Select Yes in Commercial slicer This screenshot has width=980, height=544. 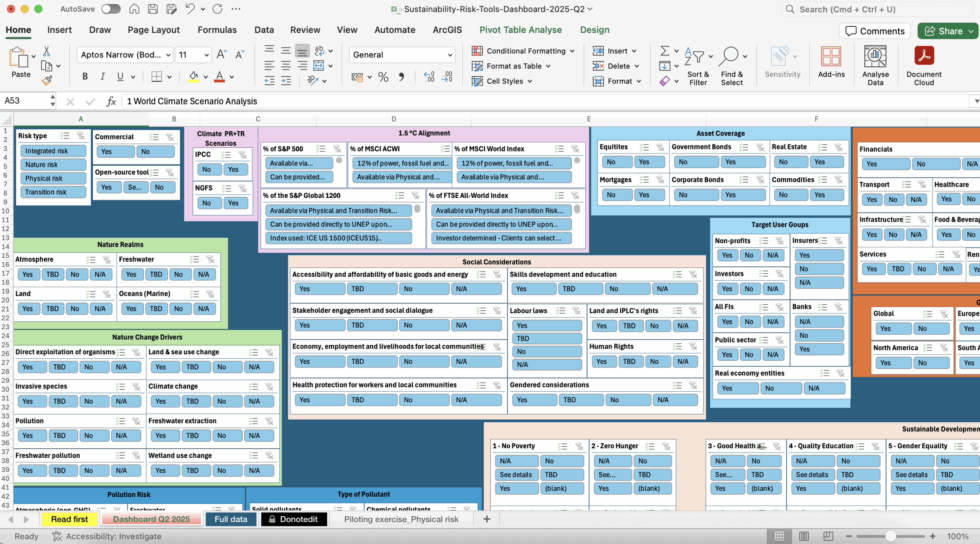[115, 152]
